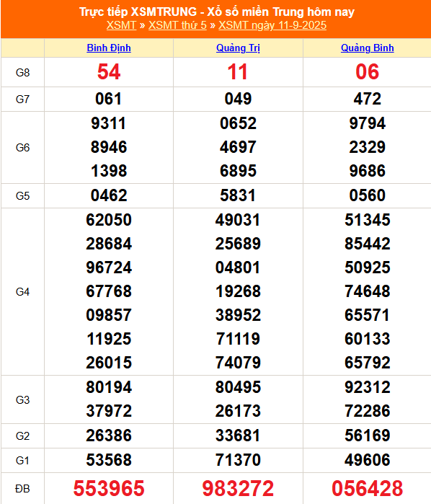Open the XSMT ngày 11-9-2025 link
The image size is (431, 504).
(272, 25)
